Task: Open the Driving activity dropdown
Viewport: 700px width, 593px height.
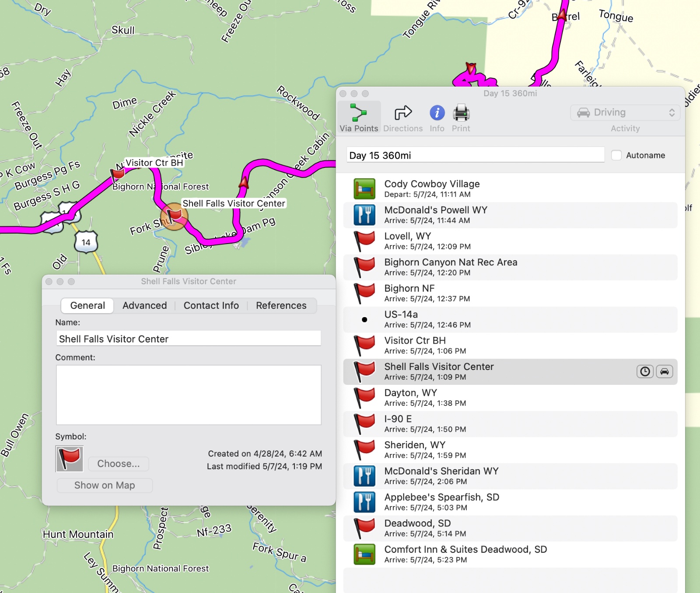Action: tap(625, 112)
